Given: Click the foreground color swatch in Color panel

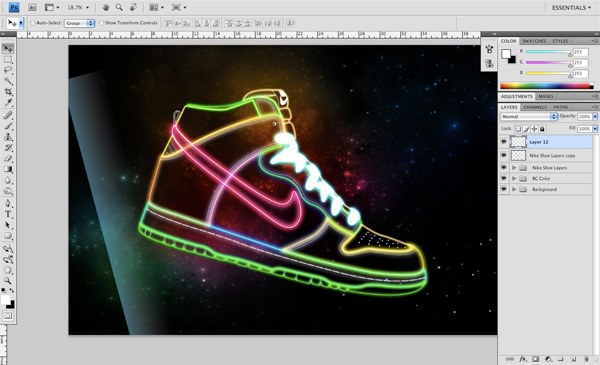Looking at the screenshot, I should (x=506, y=54).
